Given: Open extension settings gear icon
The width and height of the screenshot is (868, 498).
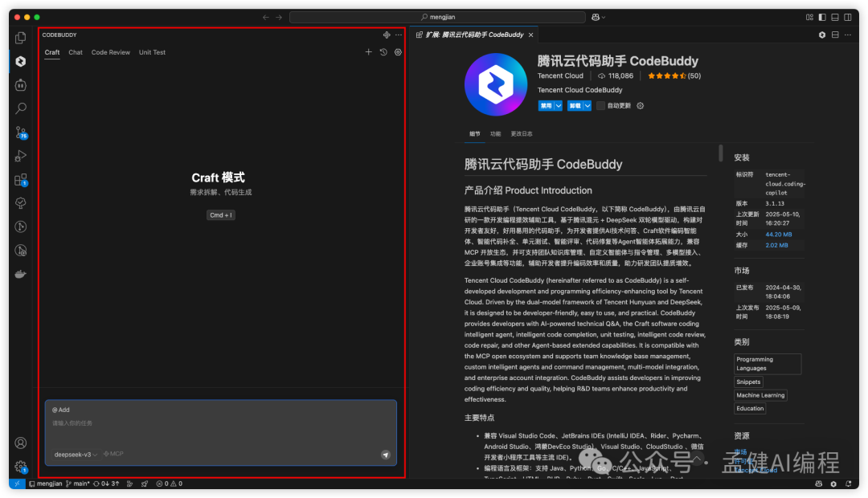Looking at the screenshot, I should tap(641, 106).
